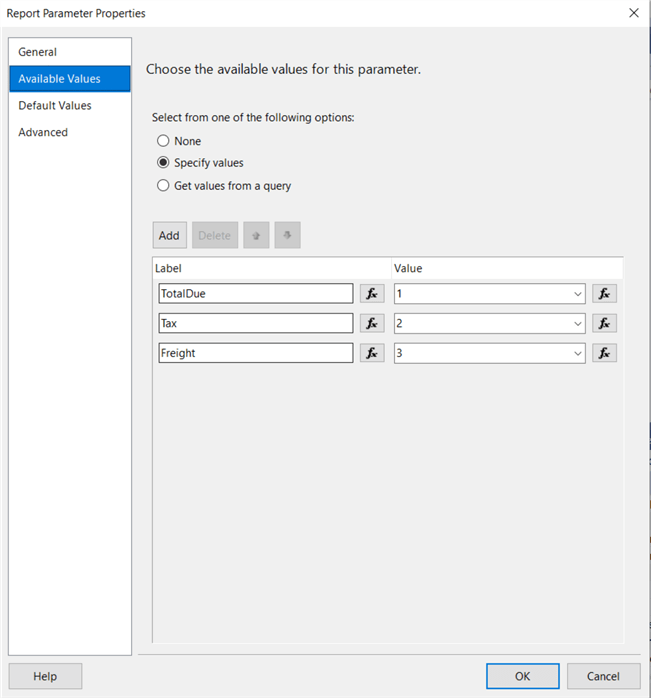
Task: Open the Default Values page
Action: click(55, 105)
